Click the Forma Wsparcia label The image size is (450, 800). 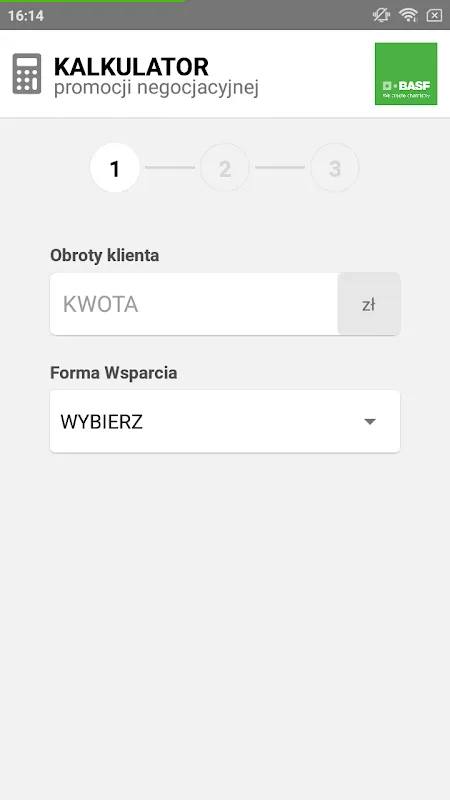(x=114, y=373)
